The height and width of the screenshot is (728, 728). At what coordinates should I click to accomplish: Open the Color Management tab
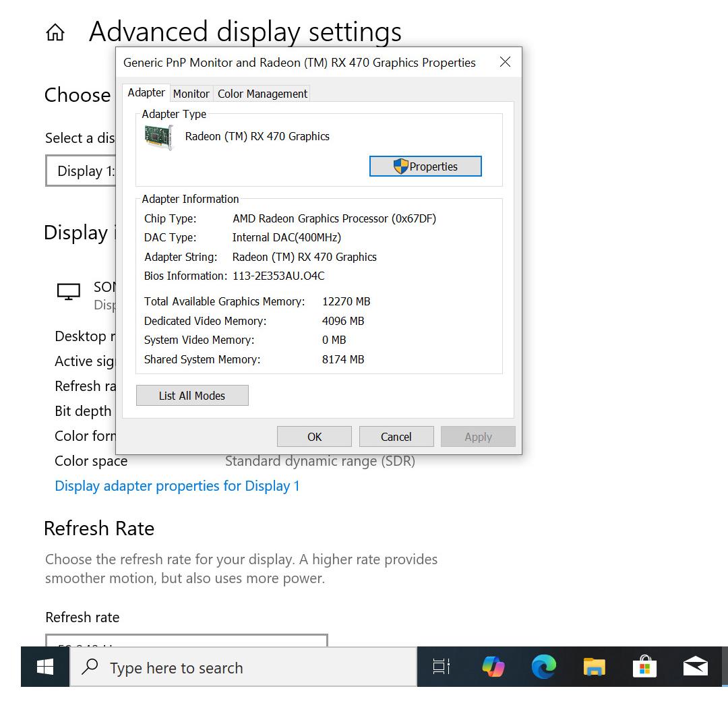(262, 94)
